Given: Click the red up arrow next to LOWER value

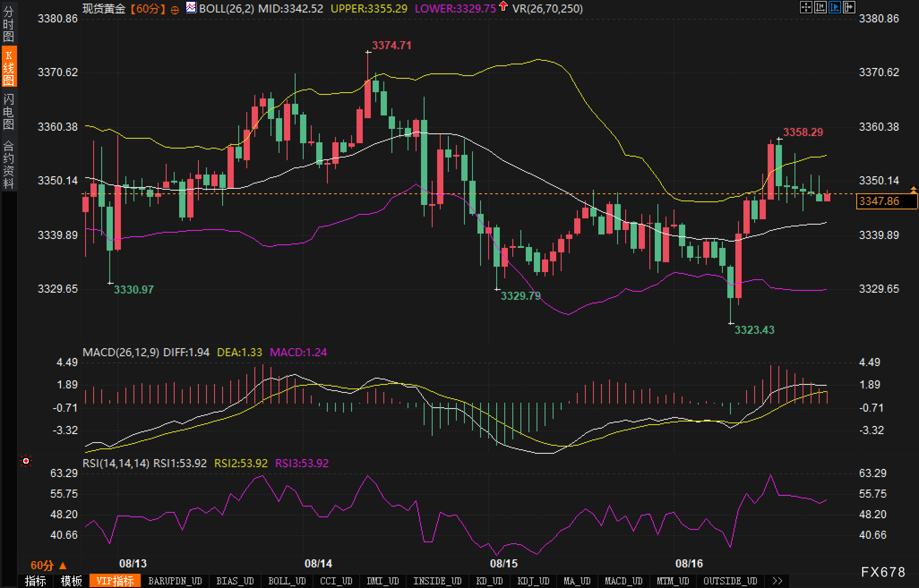Looking at the screenshot, I should (x=503, y=6).
